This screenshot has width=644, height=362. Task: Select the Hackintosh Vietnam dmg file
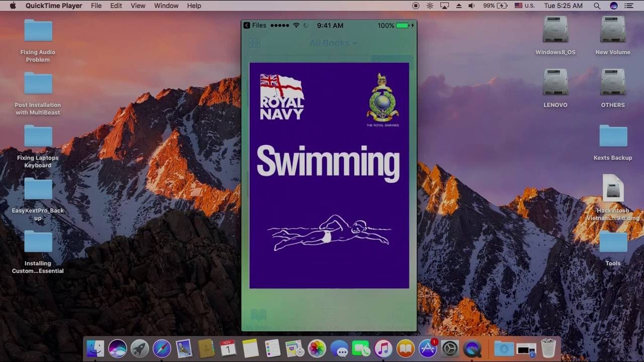pos(613,198)
